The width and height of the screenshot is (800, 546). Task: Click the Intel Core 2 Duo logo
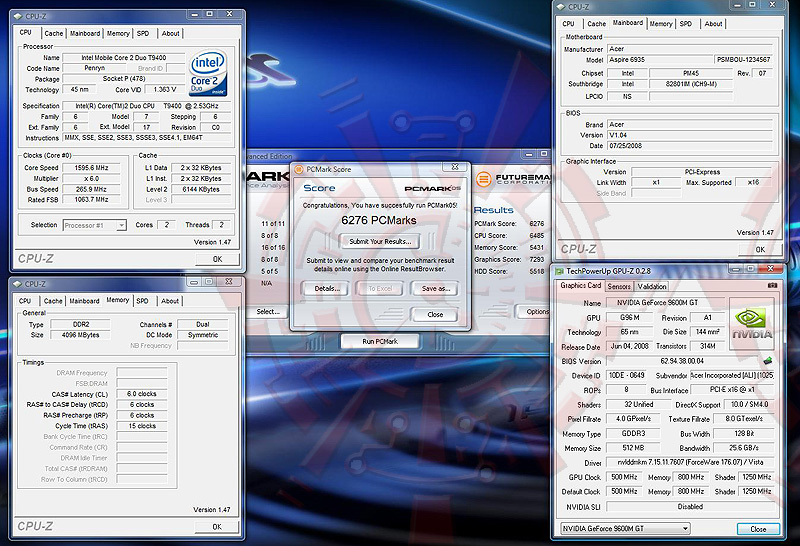point(208,73)
